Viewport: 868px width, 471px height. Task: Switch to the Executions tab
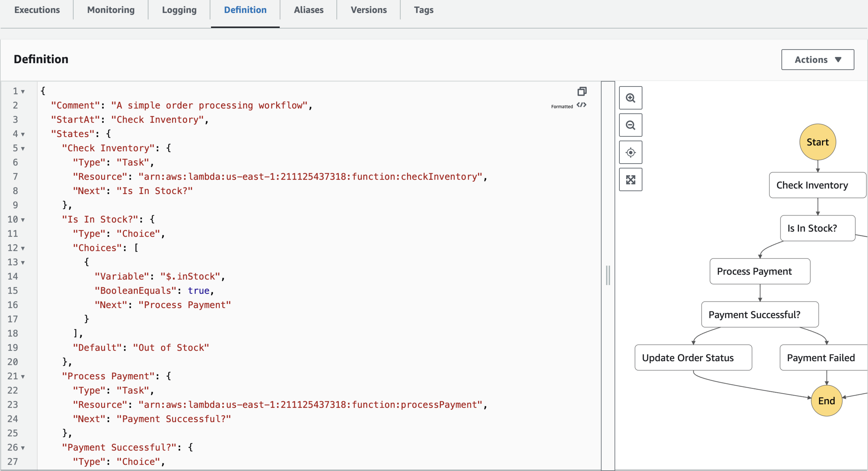pos(37,10)
